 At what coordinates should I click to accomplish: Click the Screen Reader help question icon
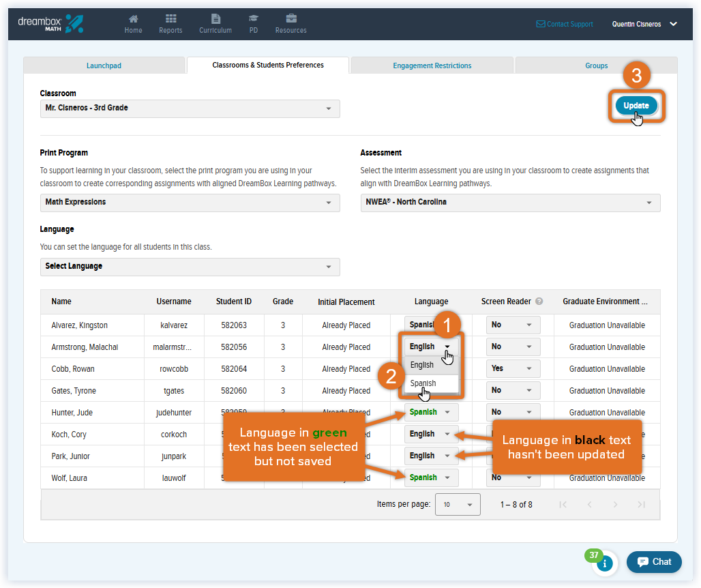[x=539, y=302]
